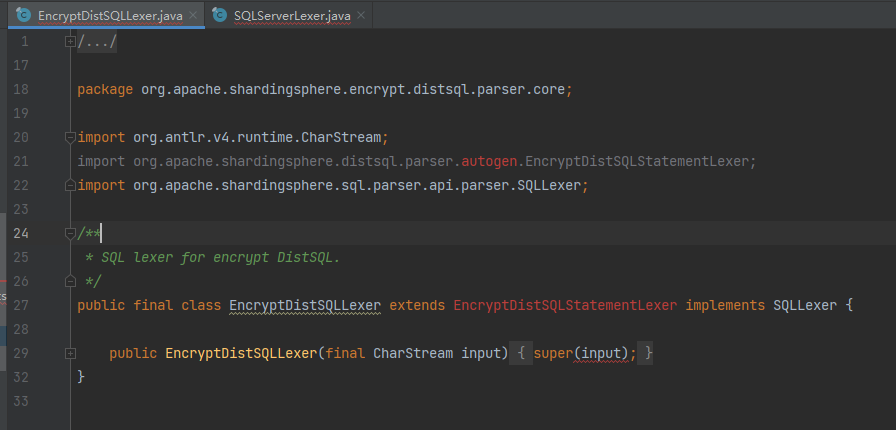896x430 pixels.
Task: Switch to the EncryptDistSQLLexer.java tab
Action: pos(110,15)
